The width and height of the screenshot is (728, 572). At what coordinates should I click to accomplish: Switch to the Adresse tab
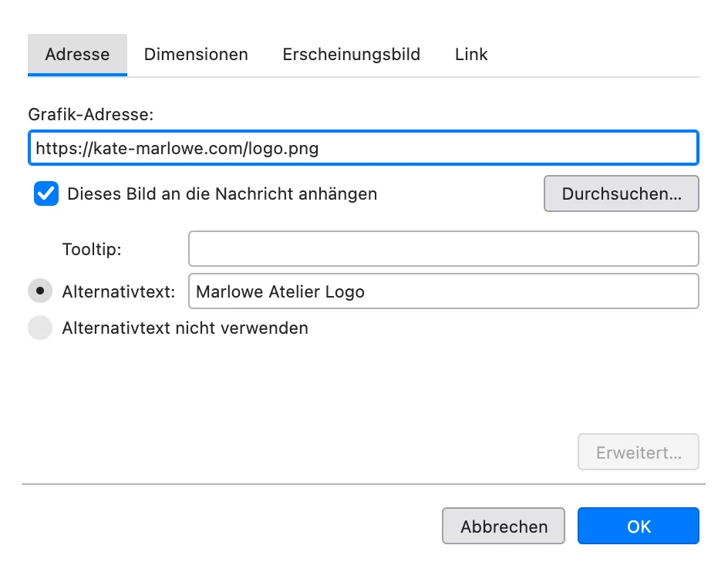point(77,54)
